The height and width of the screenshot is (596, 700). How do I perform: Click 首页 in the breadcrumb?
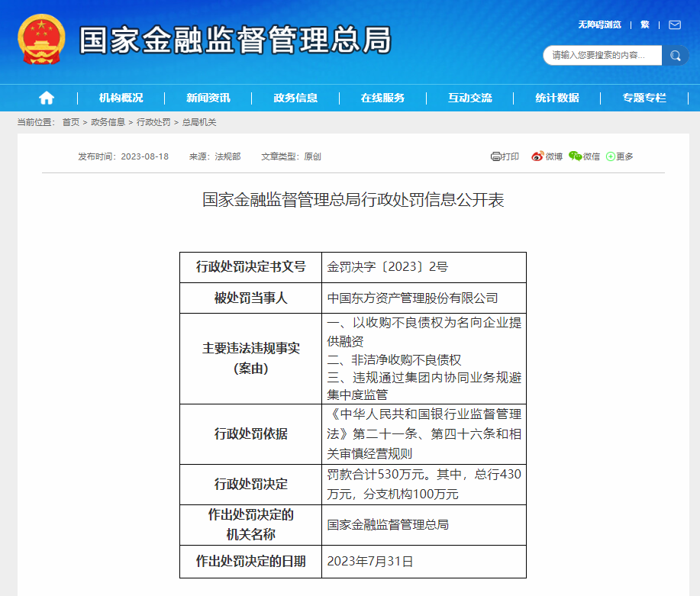[70, 122]
